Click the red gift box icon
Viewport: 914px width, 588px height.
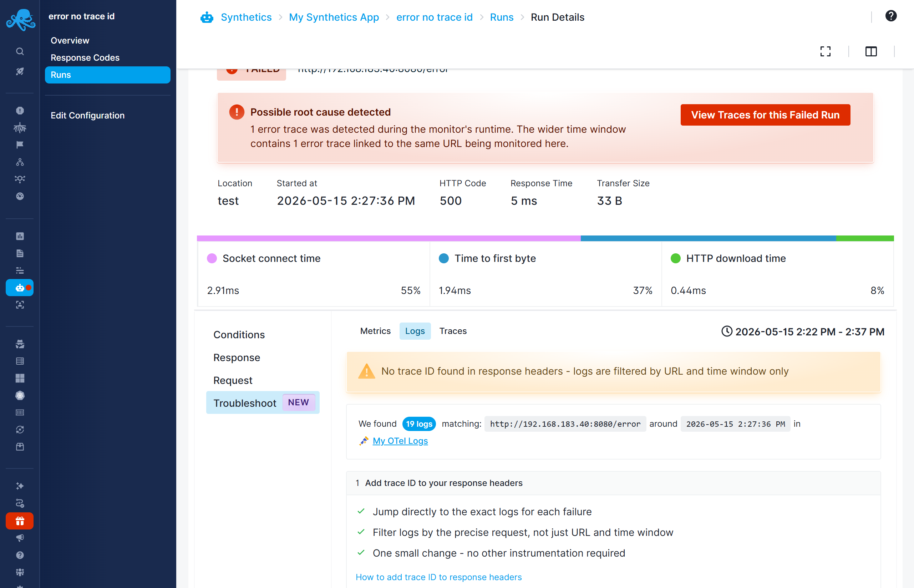tap(20, 521)
